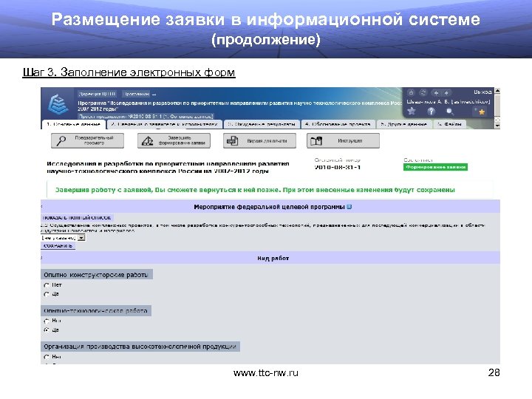Screen dimensions: 532x399
Task: Click Предварительный просмотр button
Action: tap(87, 140)
